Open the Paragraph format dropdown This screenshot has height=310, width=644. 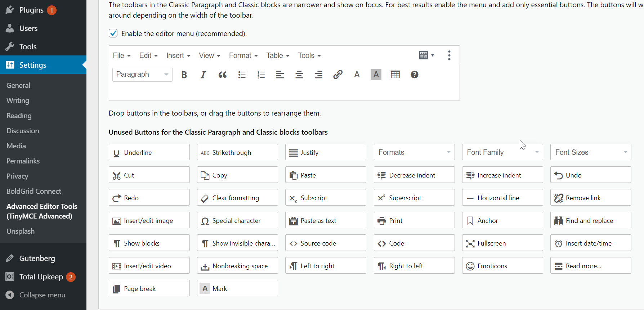point(142,75)
